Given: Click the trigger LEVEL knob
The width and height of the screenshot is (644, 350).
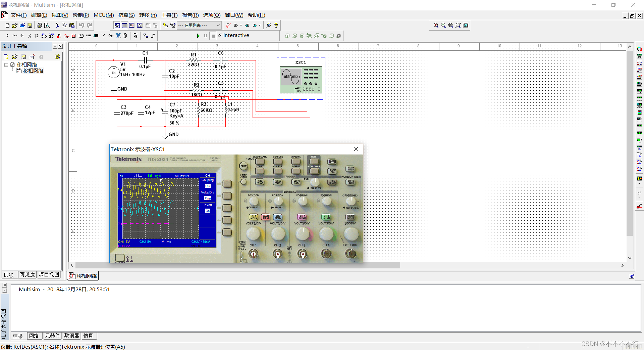Looking at the screenshot, I should click(x=315, y=182).
